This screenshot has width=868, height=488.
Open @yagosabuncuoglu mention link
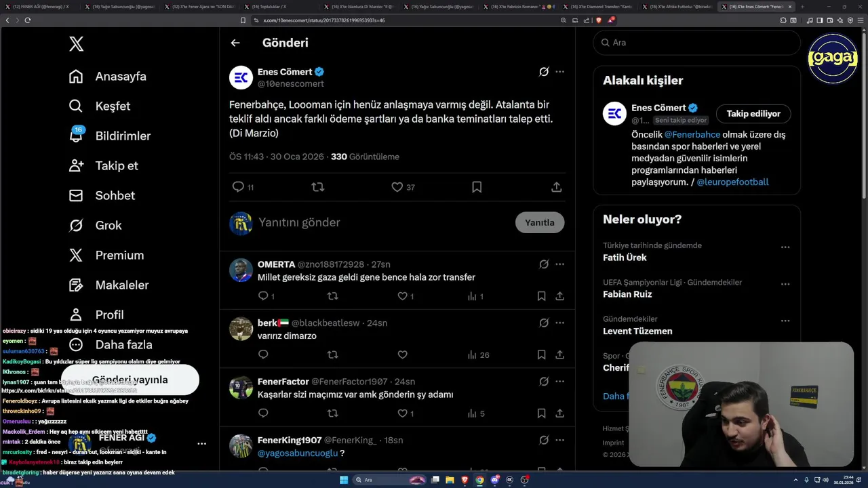pyautogui.click(x=298, y=453)
